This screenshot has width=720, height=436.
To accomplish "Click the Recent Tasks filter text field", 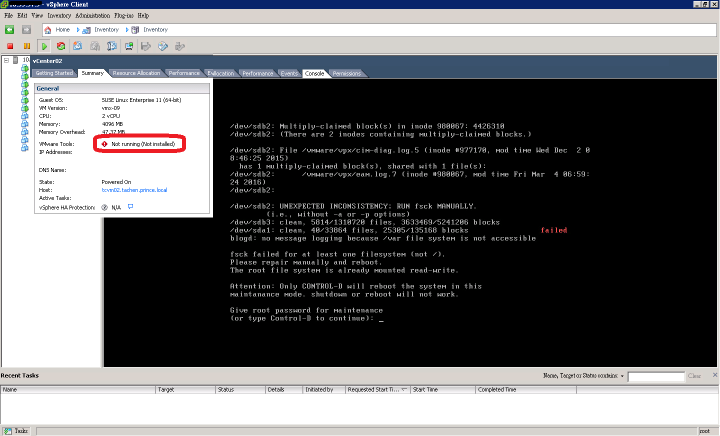I will tap(656, 377).
